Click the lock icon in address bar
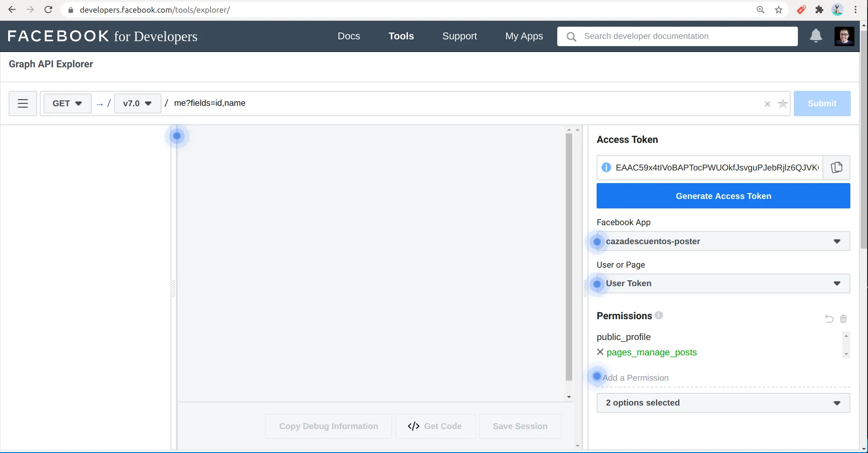The width and height of the screenshot is (868, 453). [x=71, y=10]
